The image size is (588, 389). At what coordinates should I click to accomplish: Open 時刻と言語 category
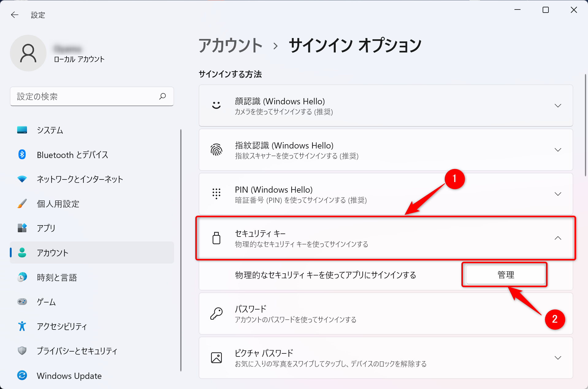pyautogui.click(x=92, y=277)
